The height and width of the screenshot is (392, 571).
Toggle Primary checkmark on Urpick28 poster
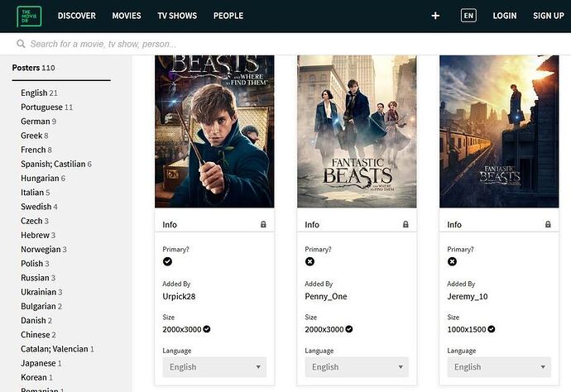[167, 261]
